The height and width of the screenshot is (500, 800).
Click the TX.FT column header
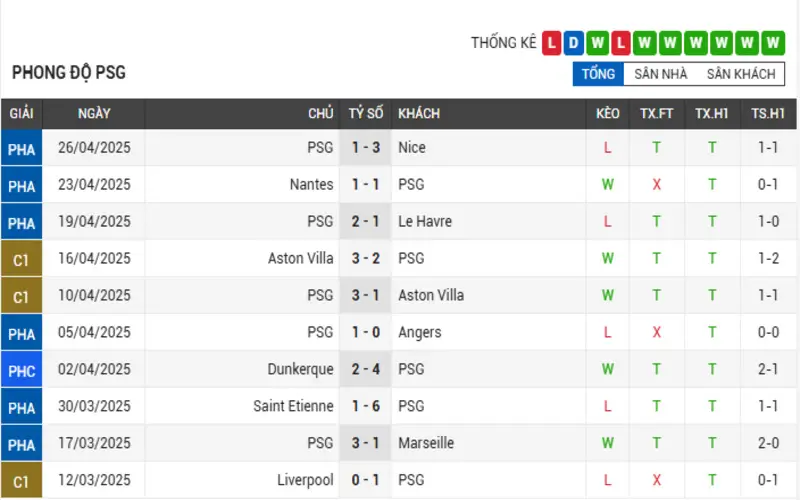point(657,113)
